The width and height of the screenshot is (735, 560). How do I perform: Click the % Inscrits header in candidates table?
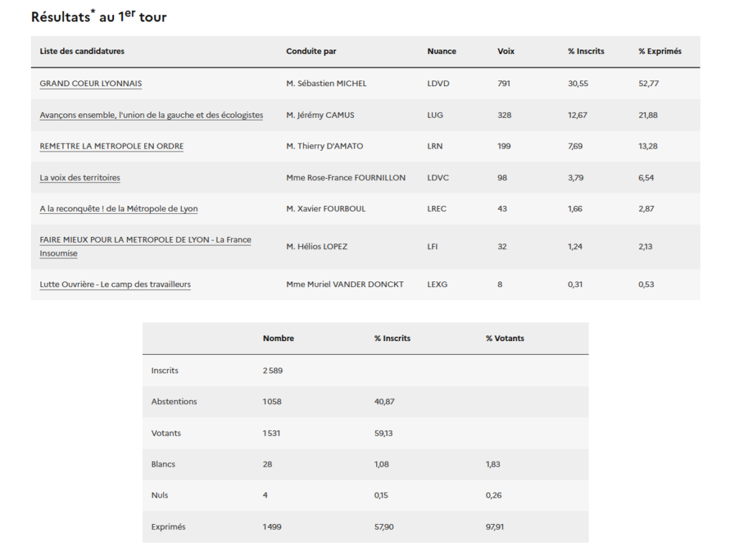586,52
